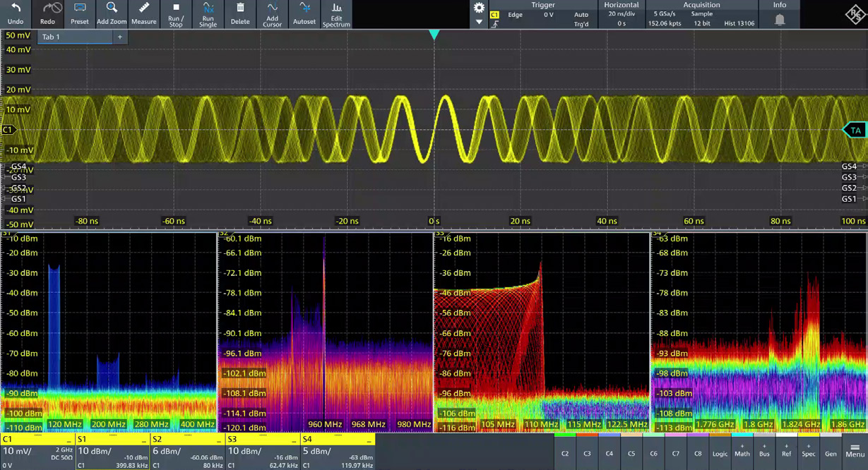Run Autoset from the toolbar

tap(304, 13)
